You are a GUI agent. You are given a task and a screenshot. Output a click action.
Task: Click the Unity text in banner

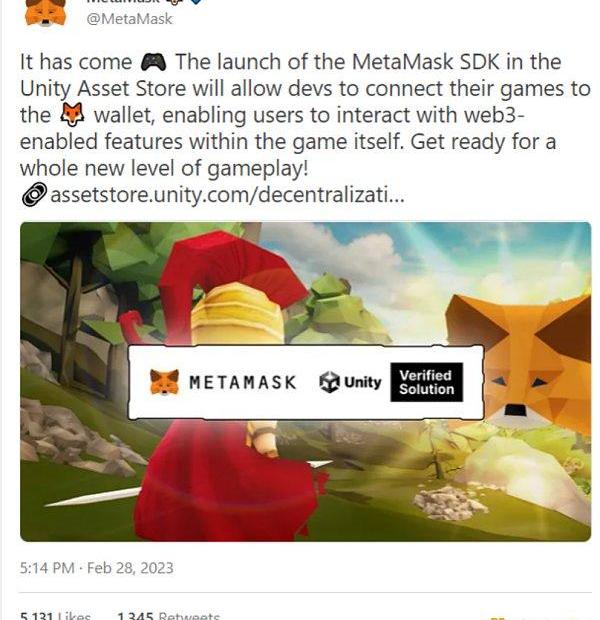(363, 382)
